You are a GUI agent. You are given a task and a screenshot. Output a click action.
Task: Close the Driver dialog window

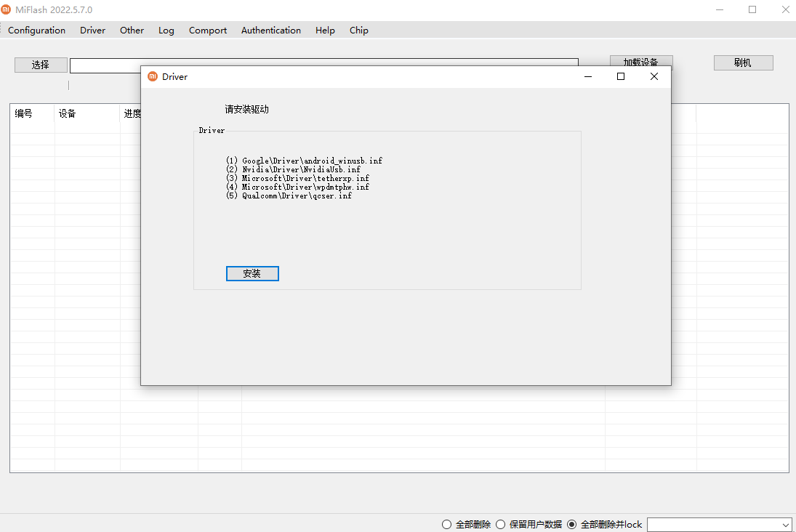(x=654, y=76)
